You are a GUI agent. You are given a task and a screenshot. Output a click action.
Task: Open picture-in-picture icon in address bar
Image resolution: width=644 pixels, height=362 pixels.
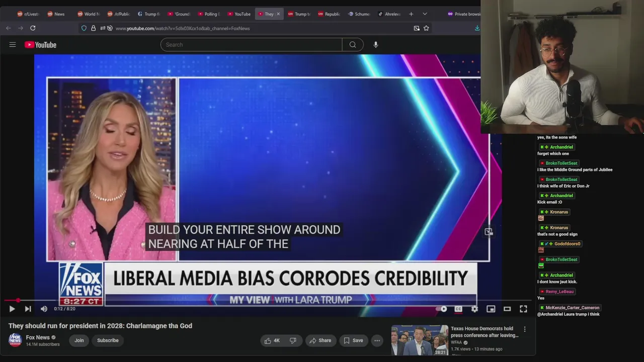pos(417,28)
